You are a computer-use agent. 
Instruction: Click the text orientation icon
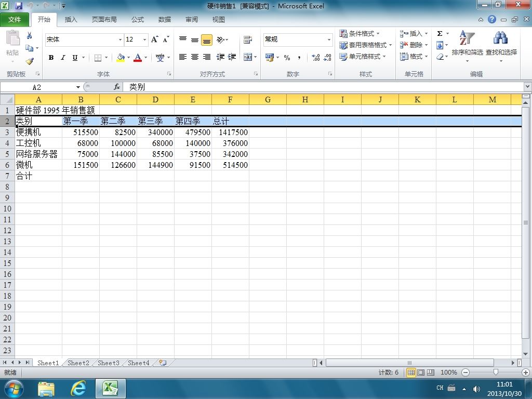[x=220, y=39]
